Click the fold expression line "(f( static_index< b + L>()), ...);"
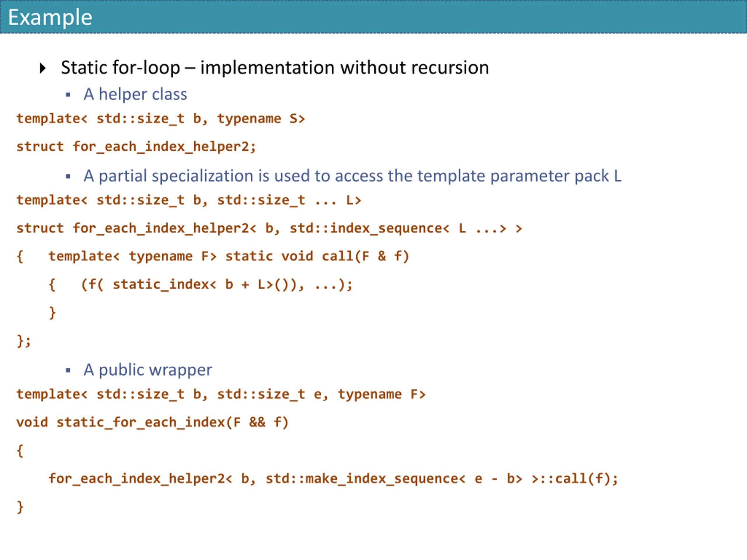Screen dimensions: 747x560 point(217,285)
